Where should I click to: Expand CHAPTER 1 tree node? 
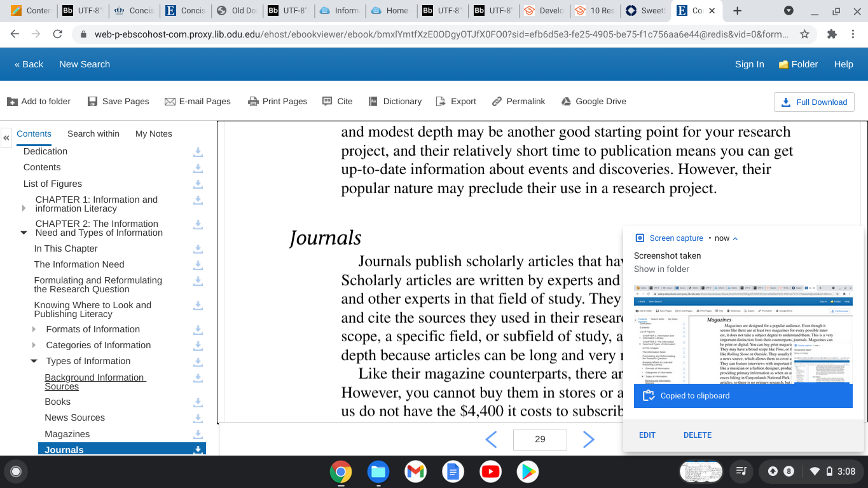coord(24,208)
